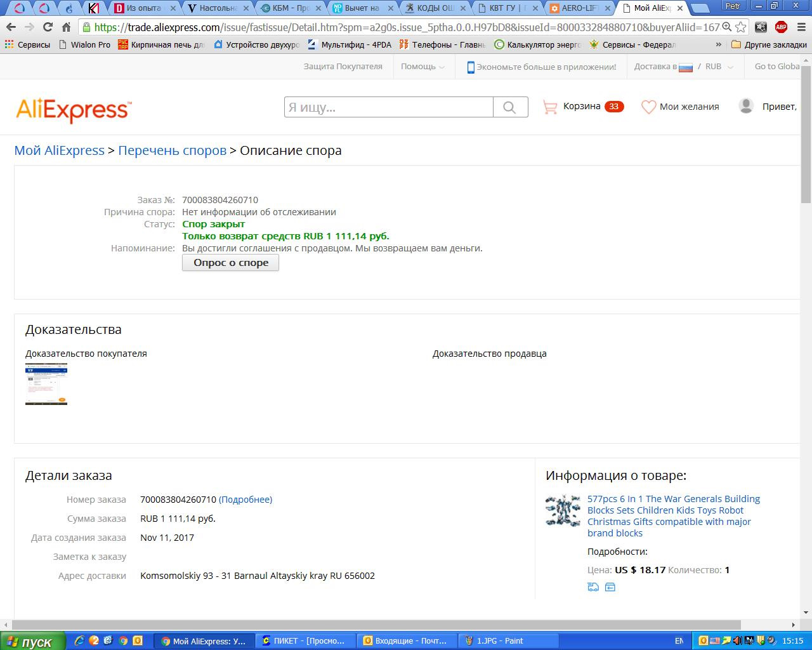Open the 577pcs War Generals product link
The width and height of the screenshot is (812, 650).
(x=674, y=516)
